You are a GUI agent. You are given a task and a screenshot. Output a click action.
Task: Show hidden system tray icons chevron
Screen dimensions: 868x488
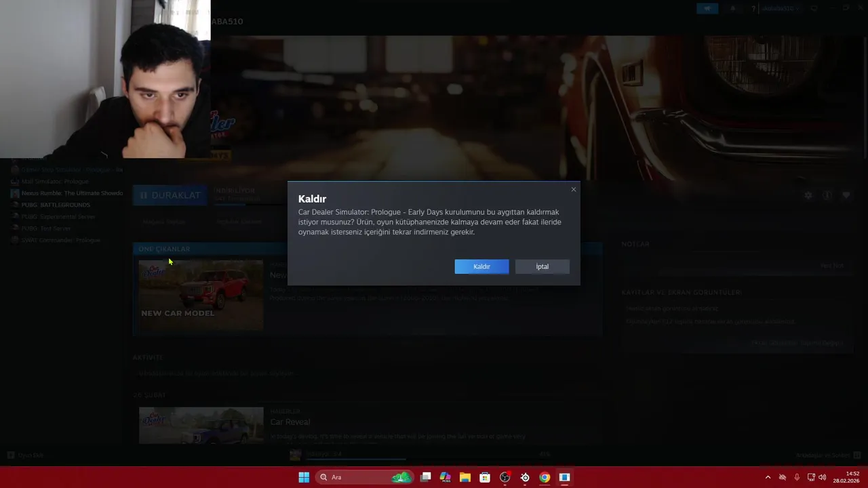pos(768,477)
